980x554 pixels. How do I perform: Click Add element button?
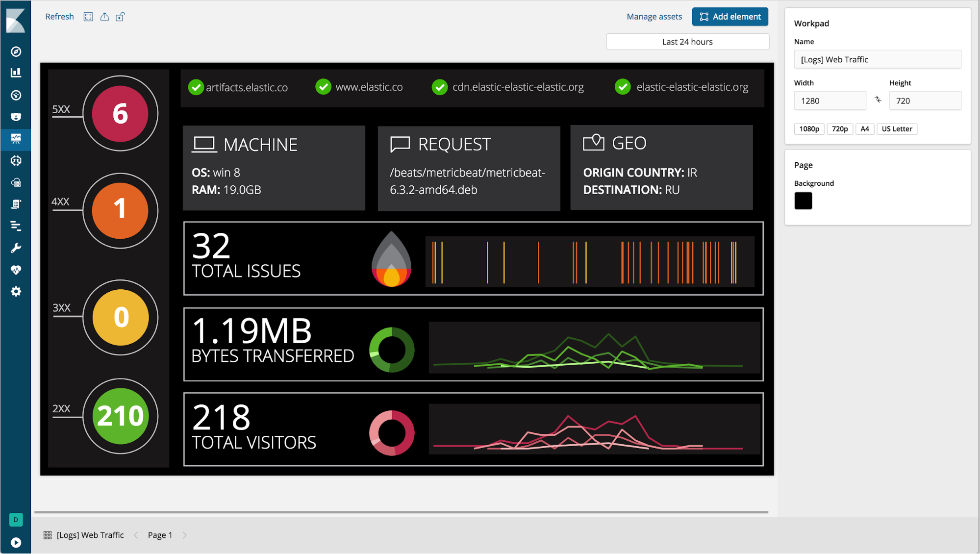point(731,17)
